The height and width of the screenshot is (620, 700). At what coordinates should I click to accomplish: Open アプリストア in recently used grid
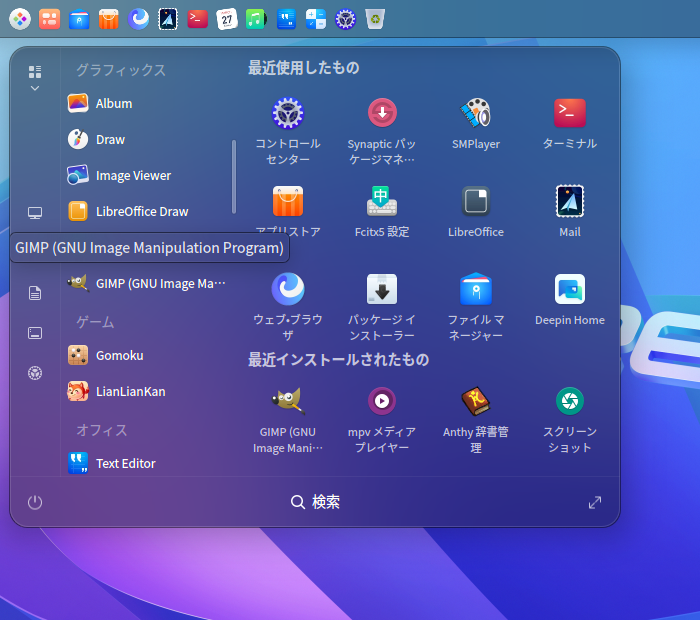pyautogui.click(x=288, y=211)
